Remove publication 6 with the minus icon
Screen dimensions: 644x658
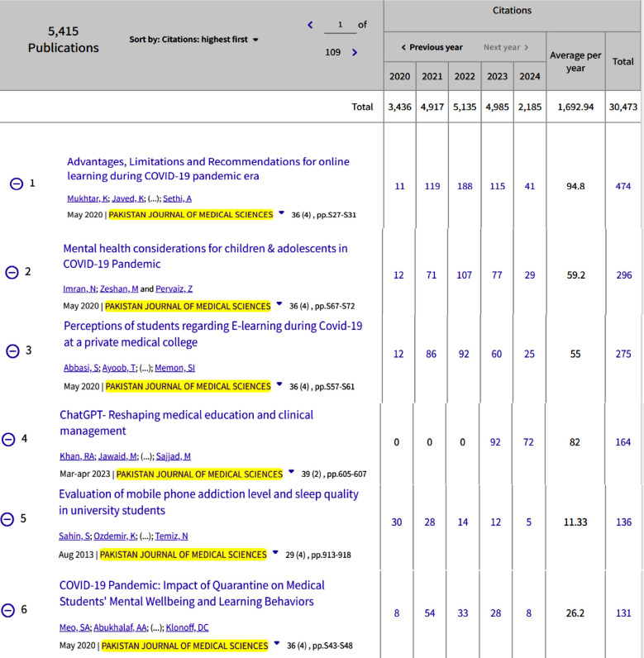tap(7, 610)
